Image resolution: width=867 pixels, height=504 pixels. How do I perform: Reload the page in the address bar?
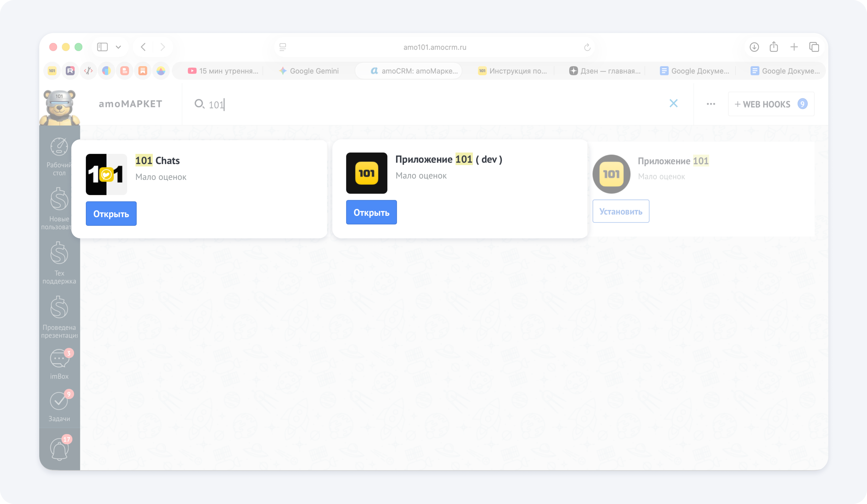click(587, 47)
